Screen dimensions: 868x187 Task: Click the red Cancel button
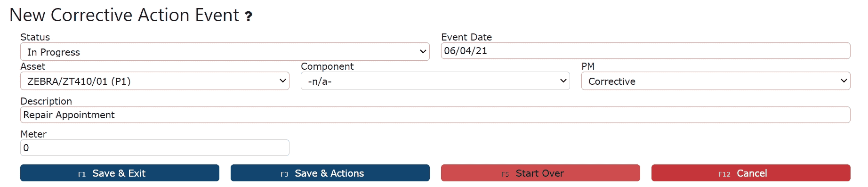coord(751,173)
